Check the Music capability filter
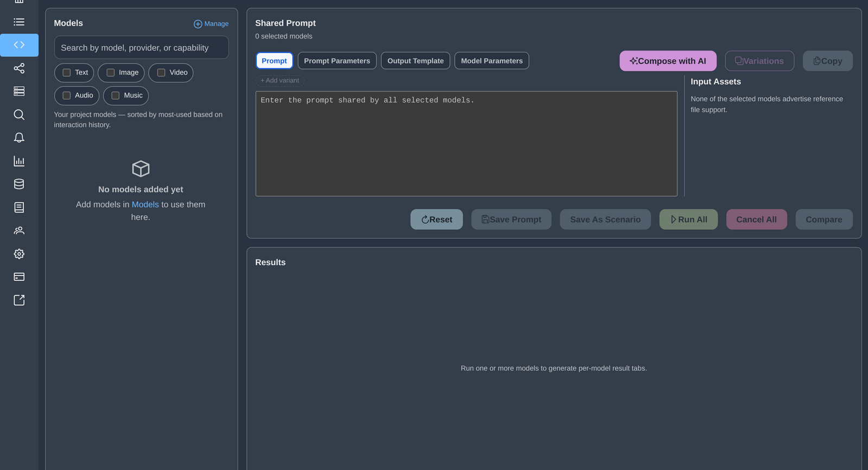The image size is (868, 470). [116, 95]
